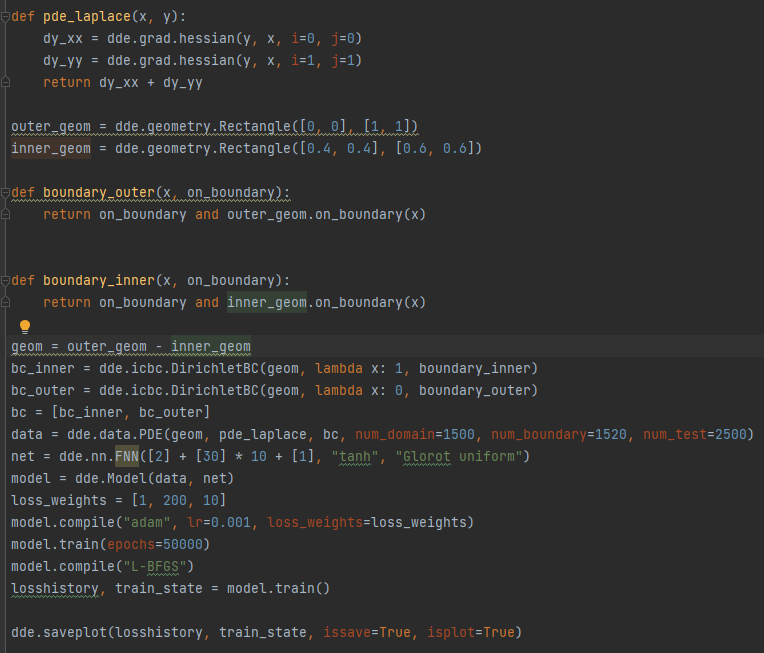Image resolution: width=764 pixels, height=653 pixels.
Task: Place the cursor on the dy_yy hessian line
Action: [x=202, y=60]
